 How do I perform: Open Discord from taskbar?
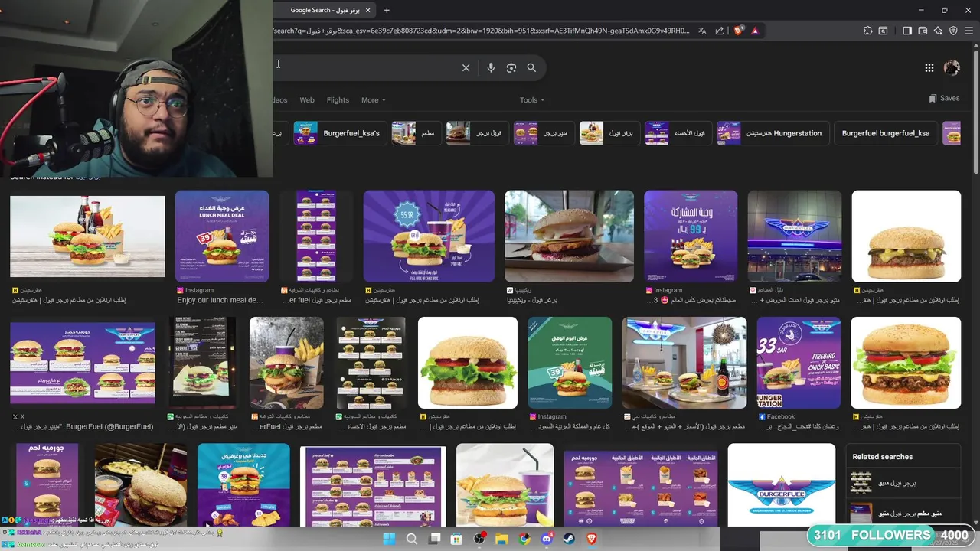click(x=547, y=539)
